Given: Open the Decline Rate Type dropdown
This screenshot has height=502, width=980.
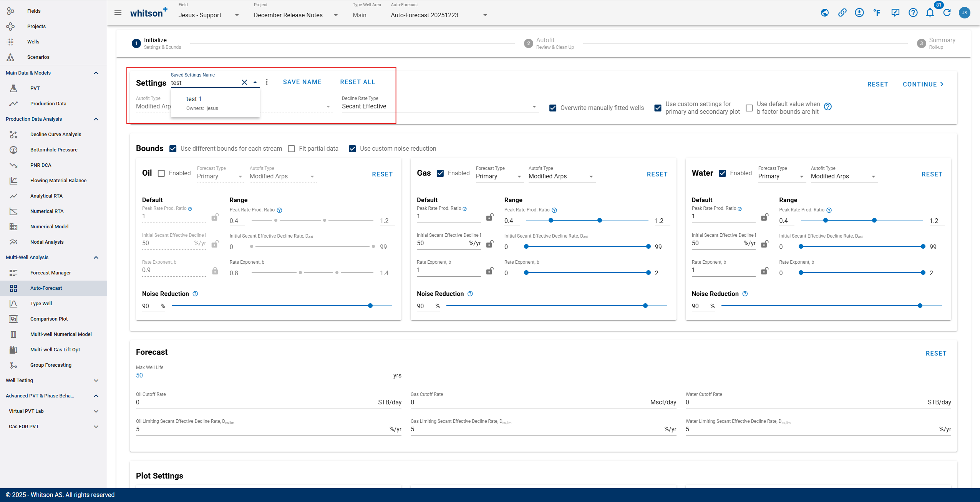Looking at the screenshot, I should (439, 106).
